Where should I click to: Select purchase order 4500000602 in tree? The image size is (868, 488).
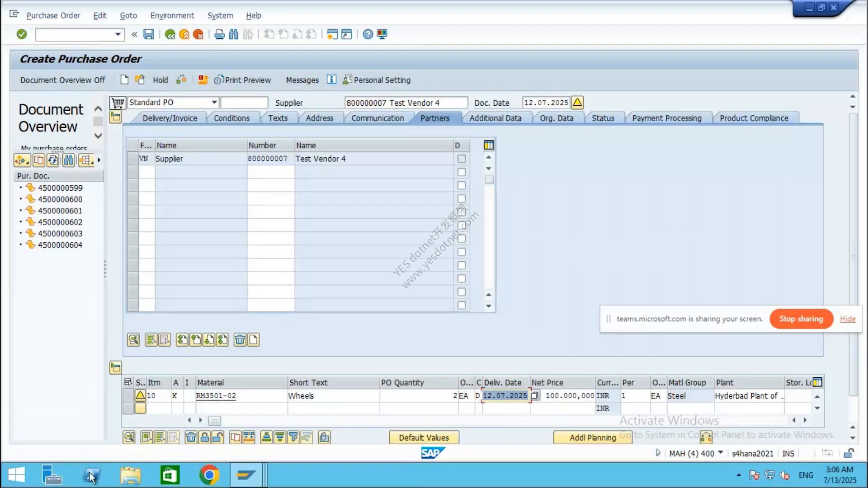coord(60,222)
